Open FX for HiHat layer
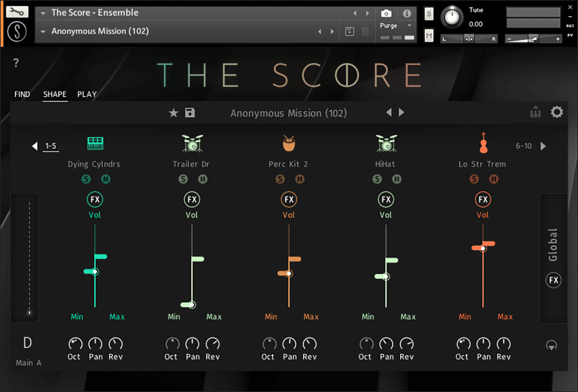The width and height of the screenshot is (578, 392). [x=386, y=199]
